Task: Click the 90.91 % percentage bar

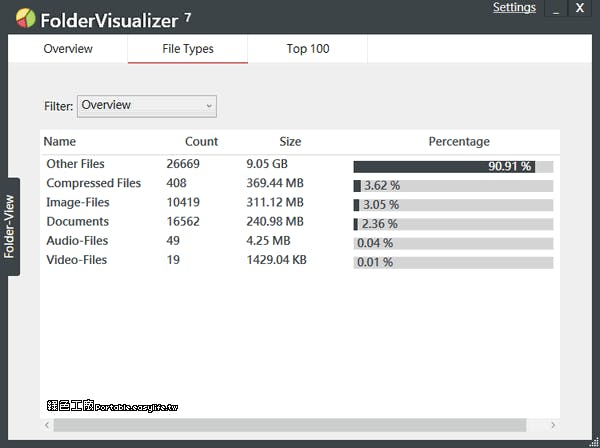Action: pos(453,167)
